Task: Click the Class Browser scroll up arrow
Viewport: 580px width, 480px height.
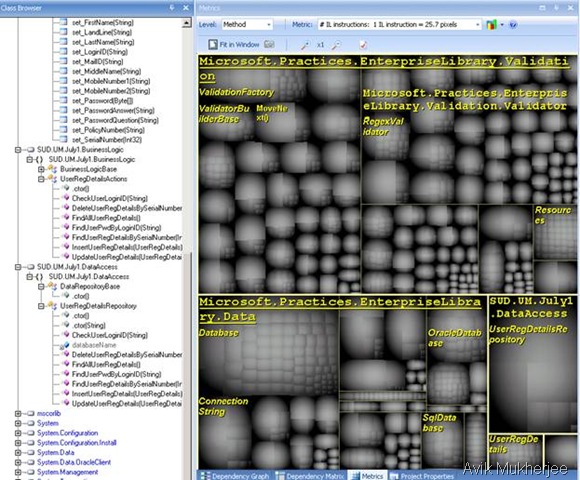Action: (187, 23)
